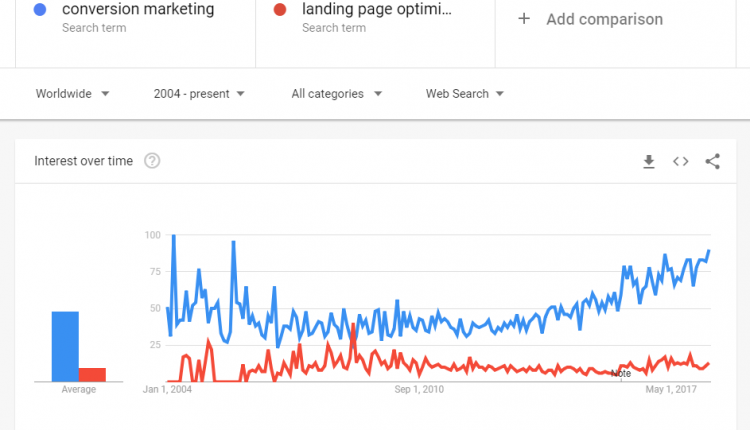Click the red Average bar
Viewport: 750px width, 430px height.
tap(93, 374)
